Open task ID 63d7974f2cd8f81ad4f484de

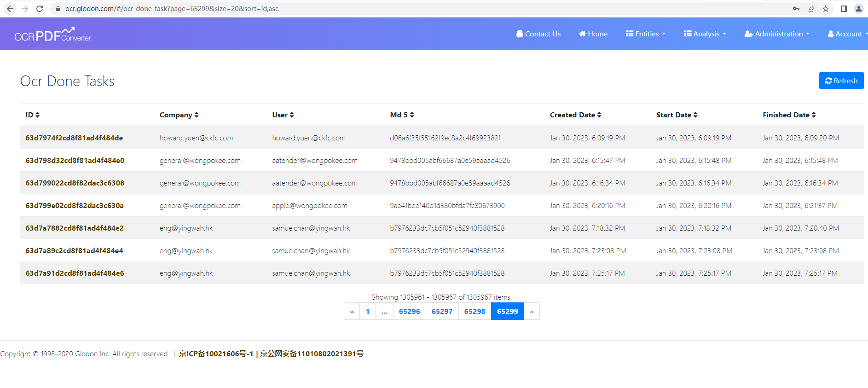point(74,138)
